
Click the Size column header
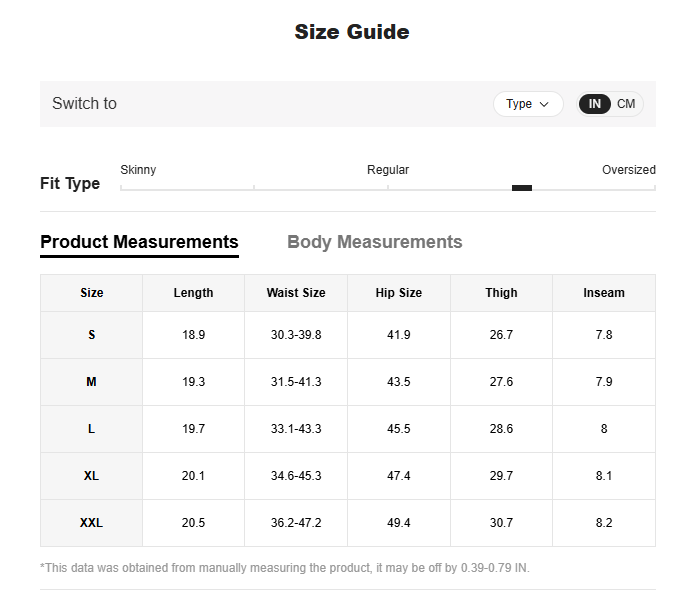(x=92, y=293)
